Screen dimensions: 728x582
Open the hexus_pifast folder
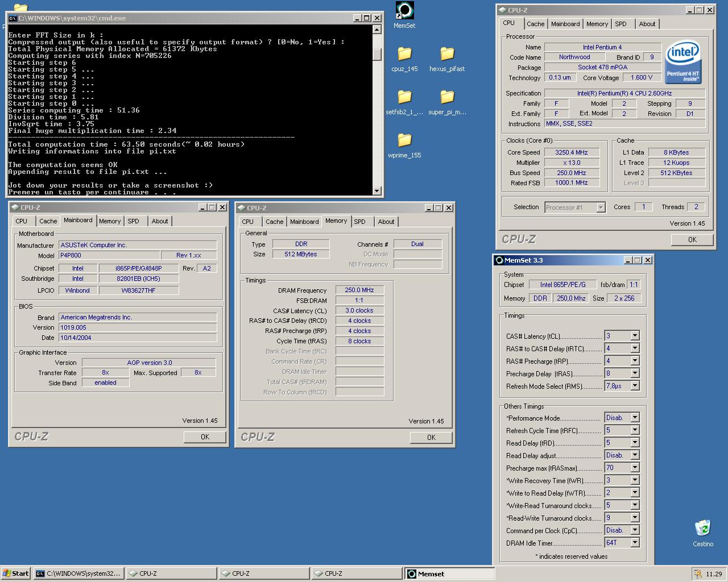tap(447, 59)
